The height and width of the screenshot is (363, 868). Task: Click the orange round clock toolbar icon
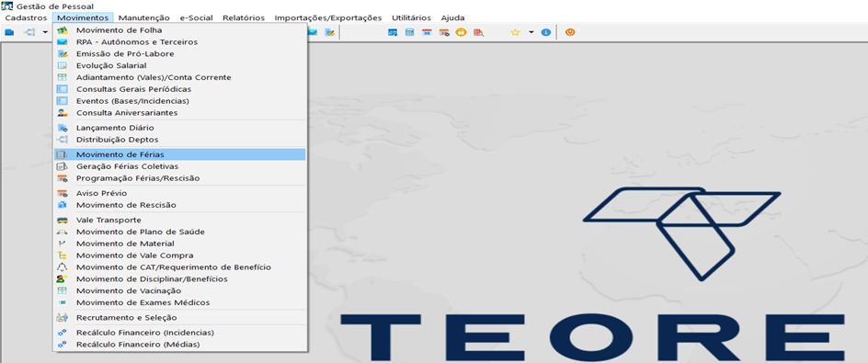[461, 33]
